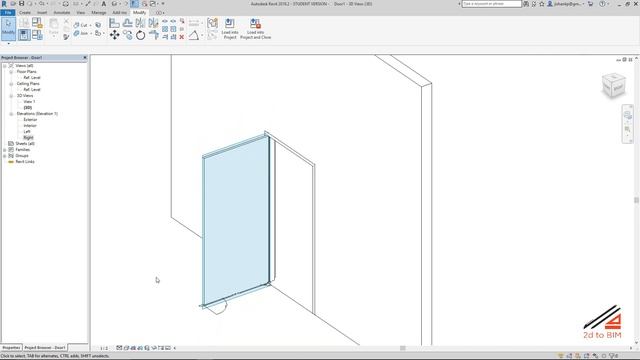
Task: Expand the Families node
Action: (5, 150)
